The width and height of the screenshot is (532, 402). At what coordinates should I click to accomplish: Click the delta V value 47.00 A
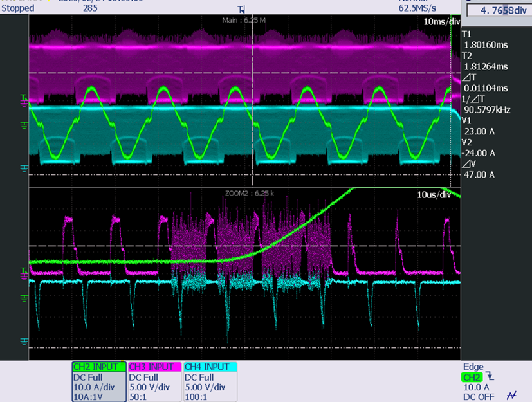pyautogui.click(x=479, y=175)
